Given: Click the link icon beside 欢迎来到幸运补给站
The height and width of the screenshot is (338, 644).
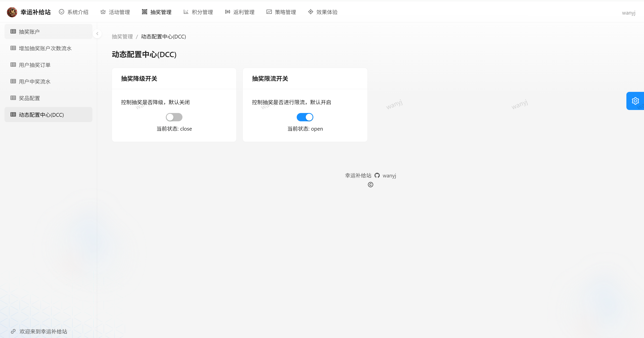Looking at the screenshot, I should pyautogui.click(x=13, y=331).
